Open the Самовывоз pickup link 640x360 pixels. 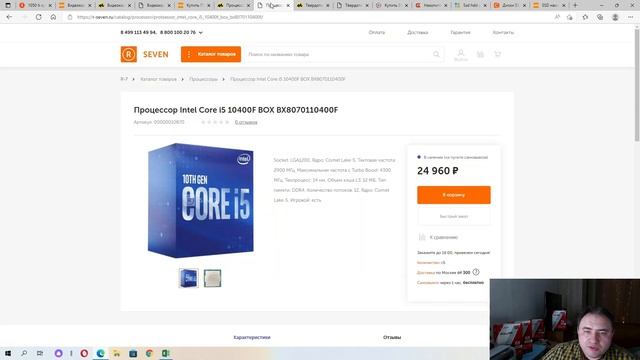pos(428,282)
